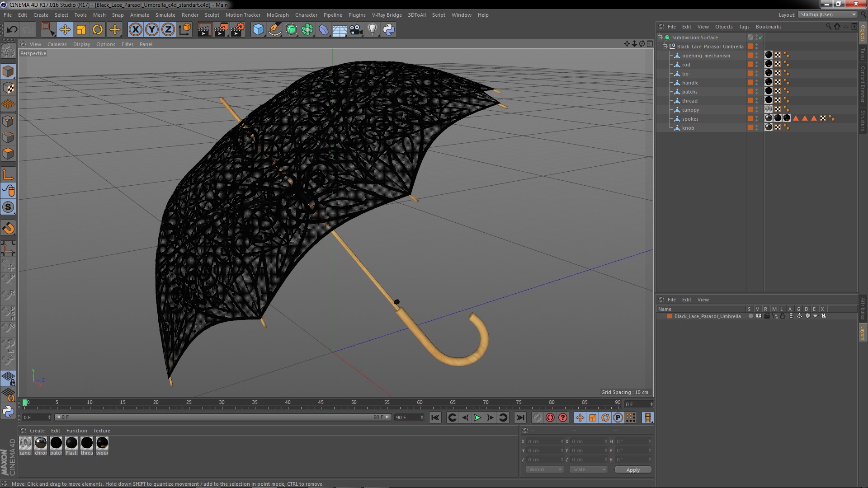The width and height of the screenshot is (868, 488).
Task: Select the Live Selection tool
Action: tap(47, 30)
